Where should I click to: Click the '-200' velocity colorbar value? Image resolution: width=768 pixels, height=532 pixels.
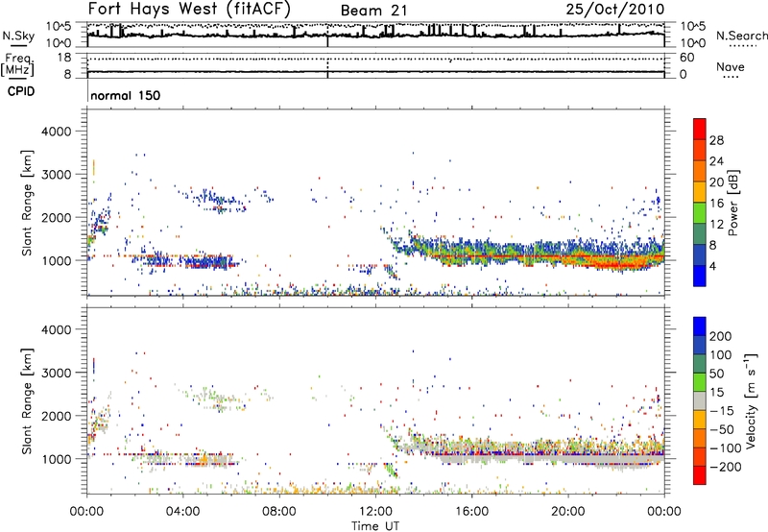click(725, 467)
